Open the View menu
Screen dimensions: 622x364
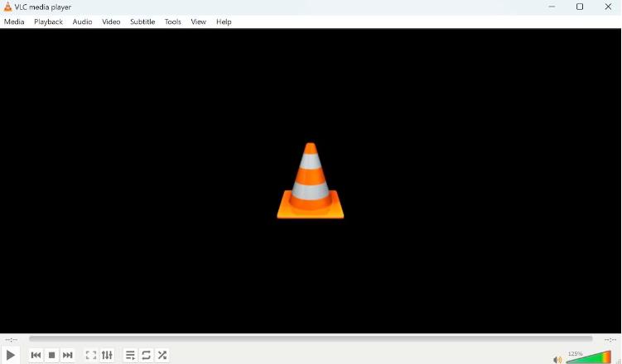tap(198, 22)
